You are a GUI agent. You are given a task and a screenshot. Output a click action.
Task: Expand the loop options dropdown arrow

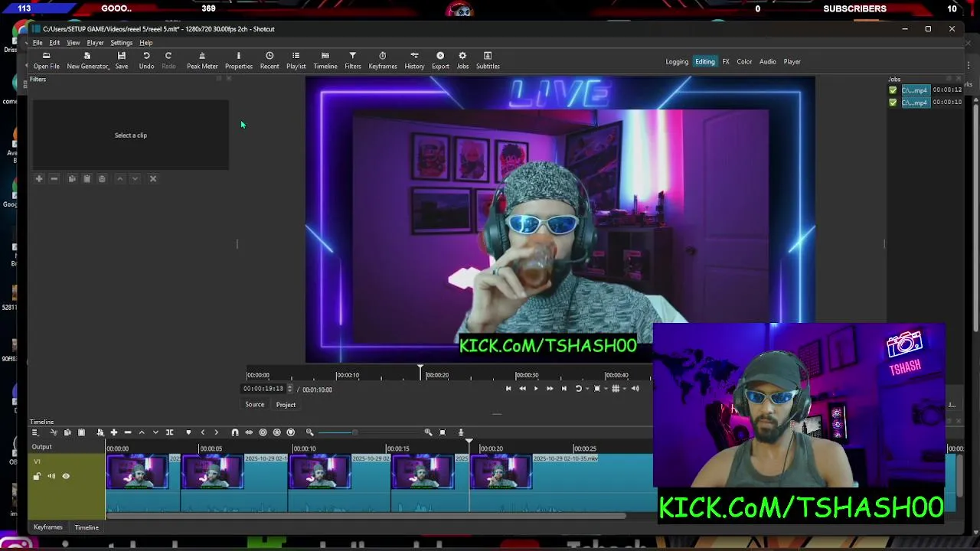[x=587, y=389]
